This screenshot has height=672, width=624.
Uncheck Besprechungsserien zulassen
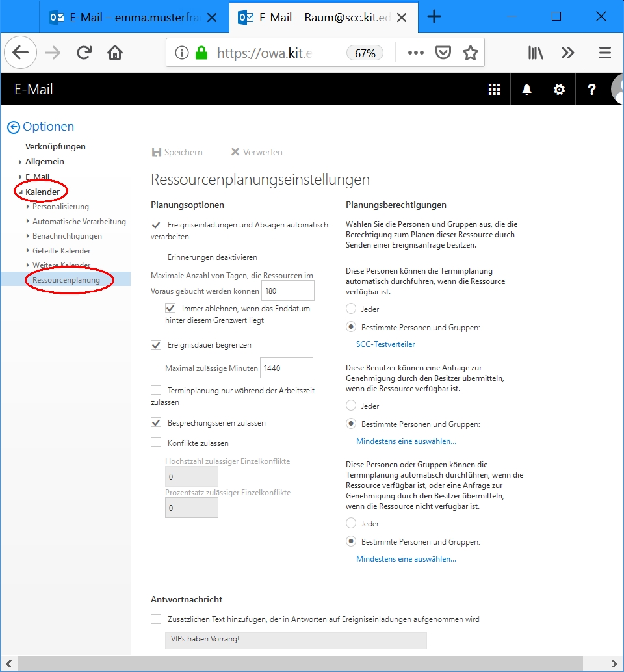[x=156, y=423]
